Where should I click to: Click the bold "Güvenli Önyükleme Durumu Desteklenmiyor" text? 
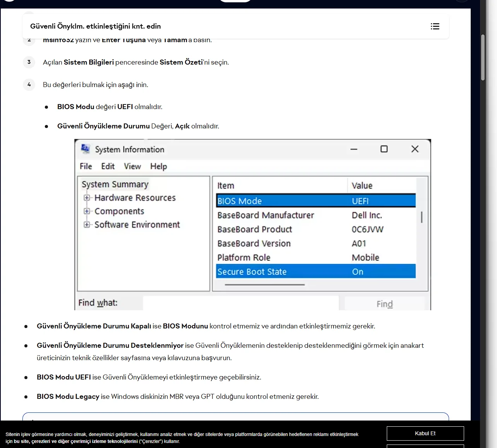(110, 345)
